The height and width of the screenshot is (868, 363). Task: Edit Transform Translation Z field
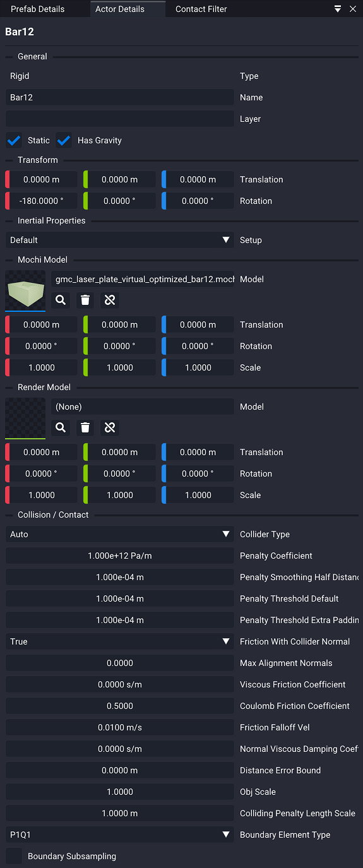point(198,179)
